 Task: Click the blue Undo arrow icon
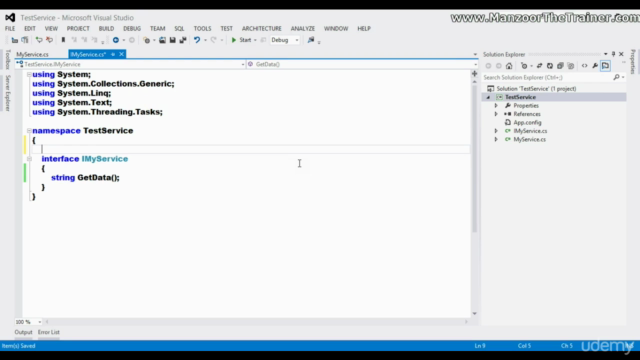pos(197,40)
